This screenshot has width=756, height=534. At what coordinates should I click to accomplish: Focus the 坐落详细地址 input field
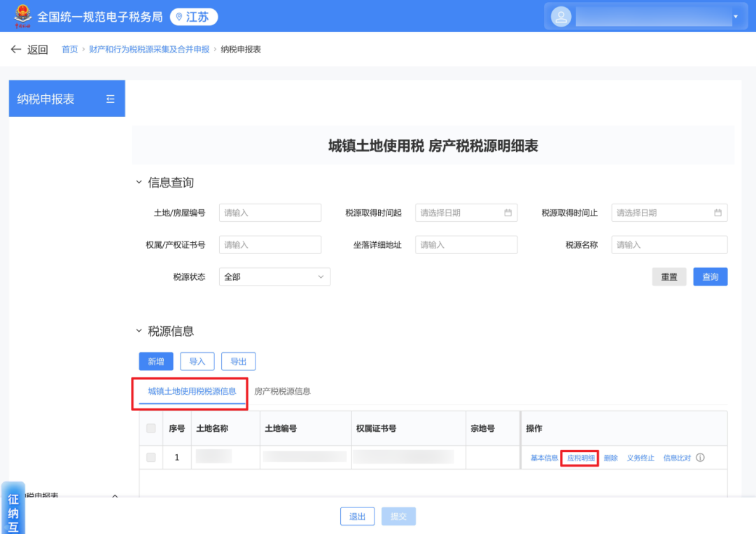[466, 245]
